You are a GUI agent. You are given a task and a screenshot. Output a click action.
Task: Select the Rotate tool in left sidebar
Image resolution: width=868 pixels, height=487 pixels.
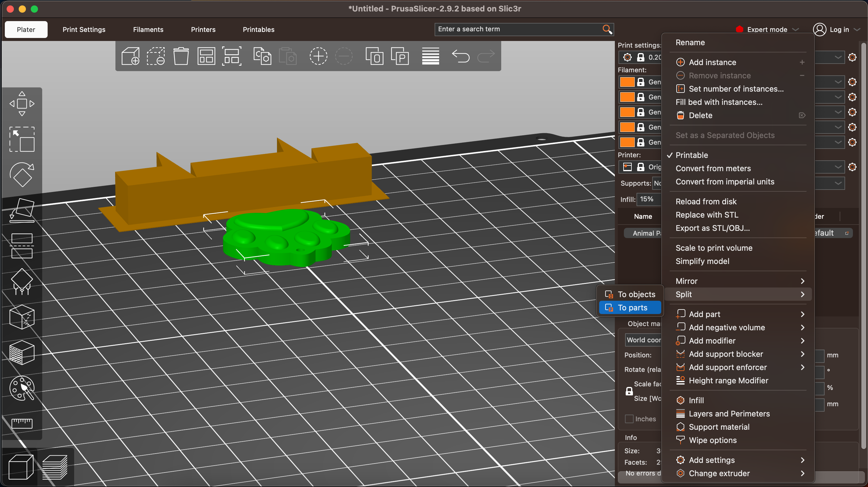(22, 174)
